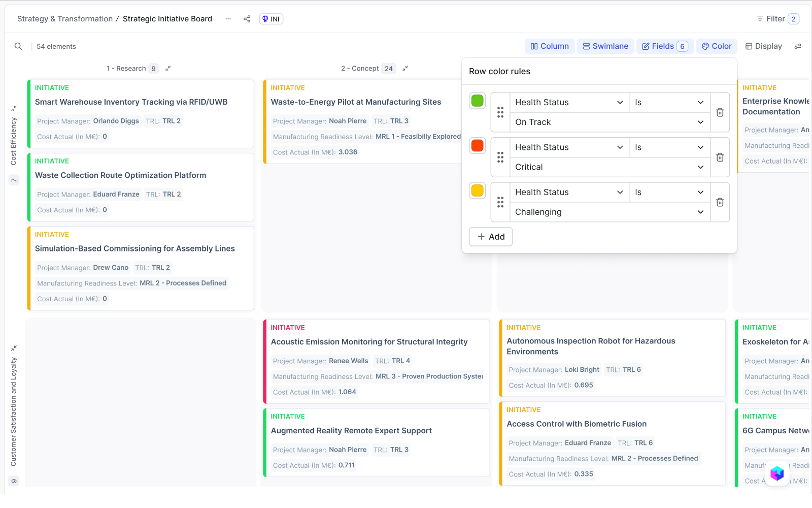The height and width of the screenshot is (508, 812).
Task: Open Health Status field dropdown for Critical rule
Action: (569, 147)
